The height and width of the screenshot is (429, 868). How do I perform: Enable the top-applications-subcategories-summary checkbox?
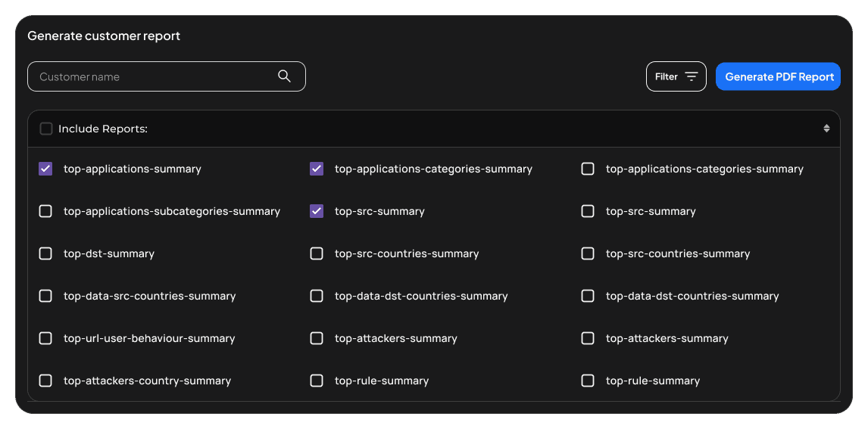tap(45, 211)
